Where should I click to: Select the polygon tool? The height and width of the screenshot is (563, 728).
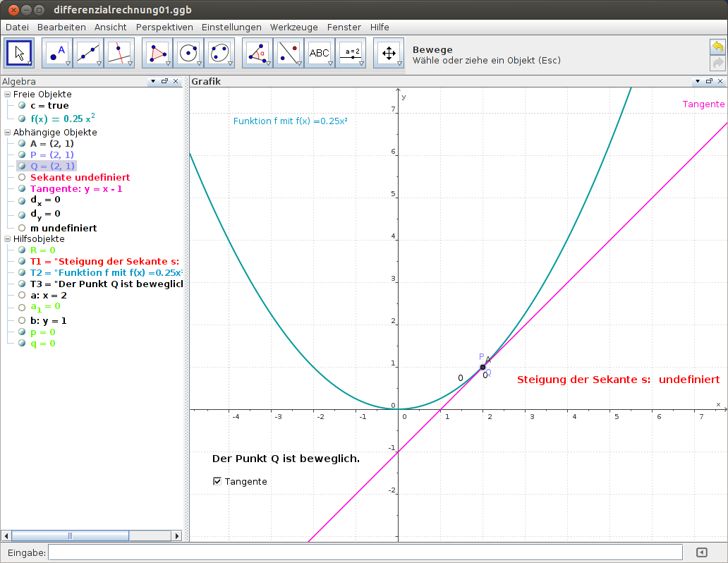point(157,53)
